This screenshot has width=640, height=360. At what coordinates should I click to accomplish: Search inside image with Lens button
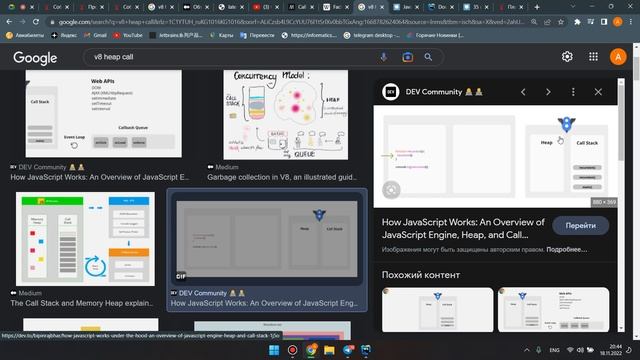pyautogui.click(x=391, y=190)
